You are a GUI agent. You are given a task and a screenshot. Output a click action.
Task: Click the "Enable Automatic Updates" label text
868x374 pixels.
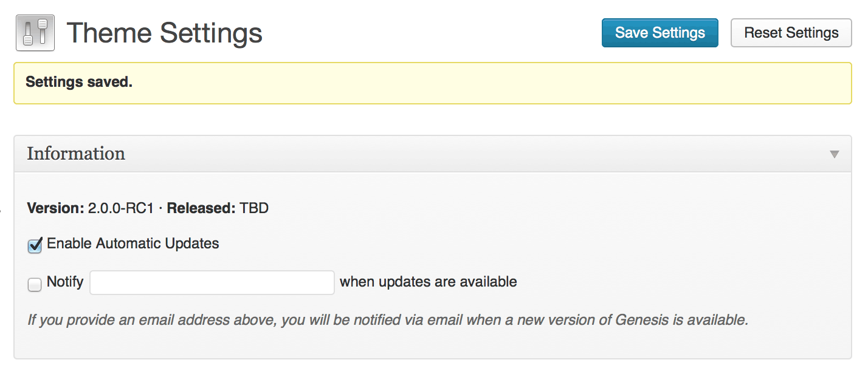(x=133, y=244)
